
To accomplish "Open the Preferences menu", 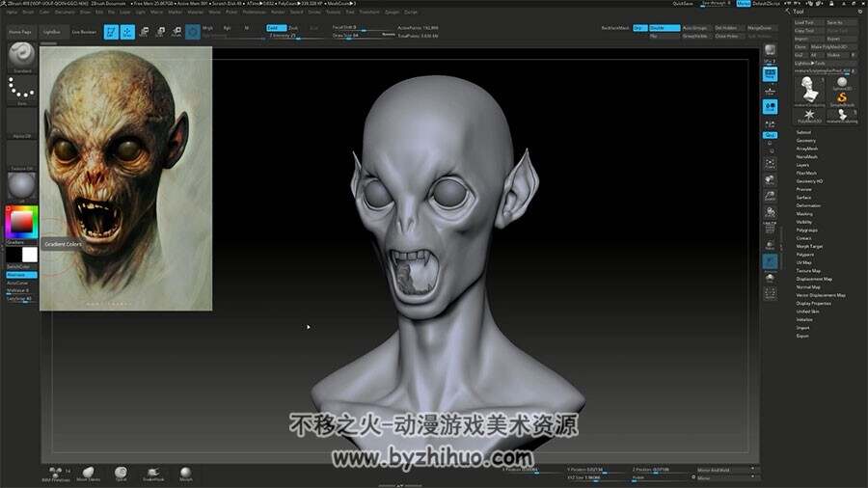I will click(254, 12).
